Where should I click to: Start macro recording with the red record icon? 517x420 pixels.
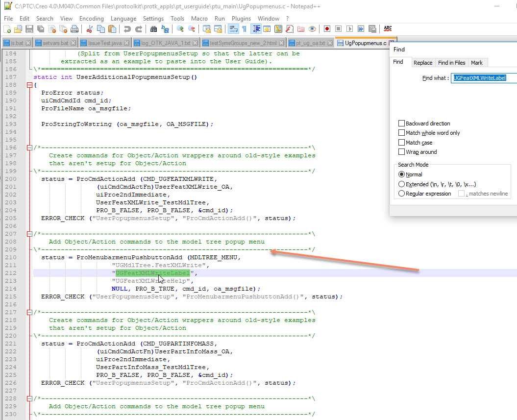click(x=327, y=29)
